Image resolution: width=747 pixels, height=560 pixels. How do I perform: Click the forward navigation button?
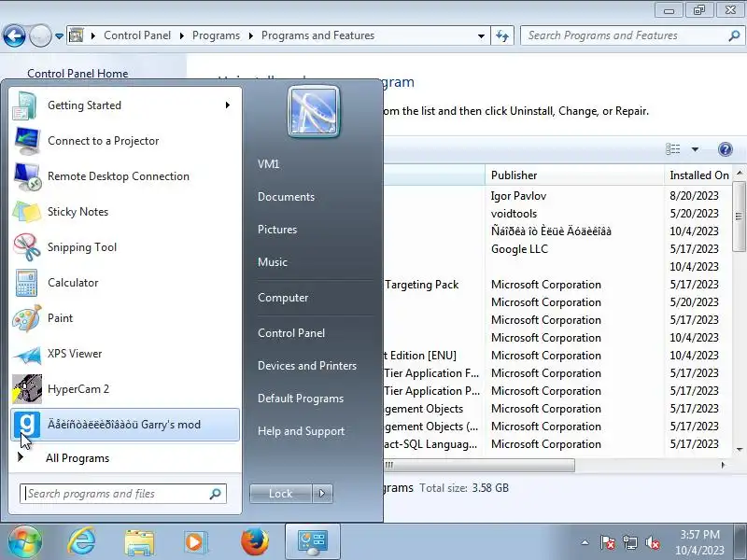pyautogui.click(x=40, y=35)
